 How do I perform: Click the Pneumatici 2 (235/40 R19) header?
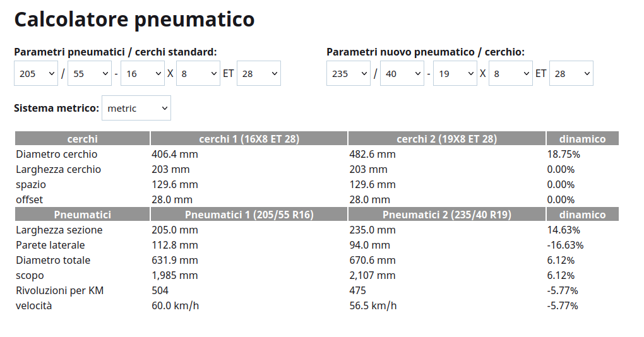[x=447, y=215]
